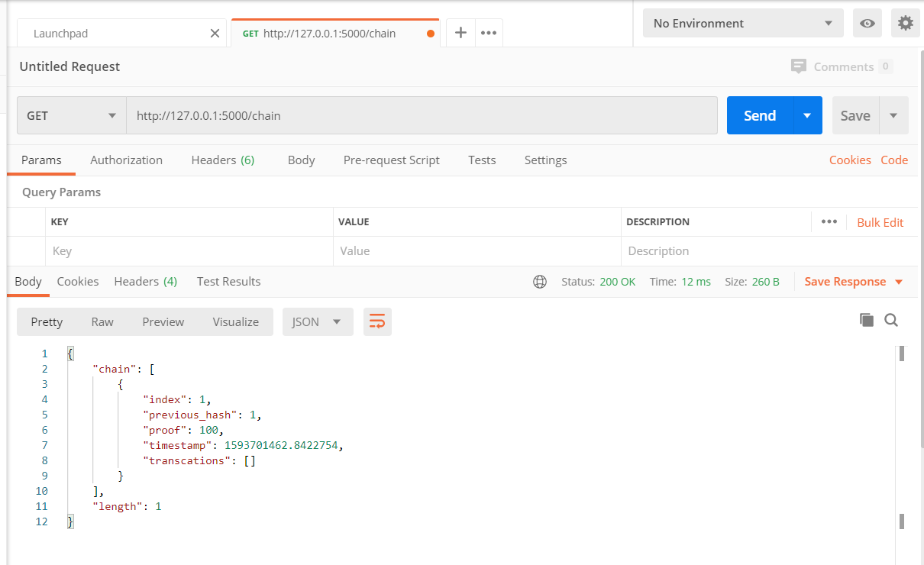Open the Cookies link
Screen dimensions: 924x565
[850, 160]
